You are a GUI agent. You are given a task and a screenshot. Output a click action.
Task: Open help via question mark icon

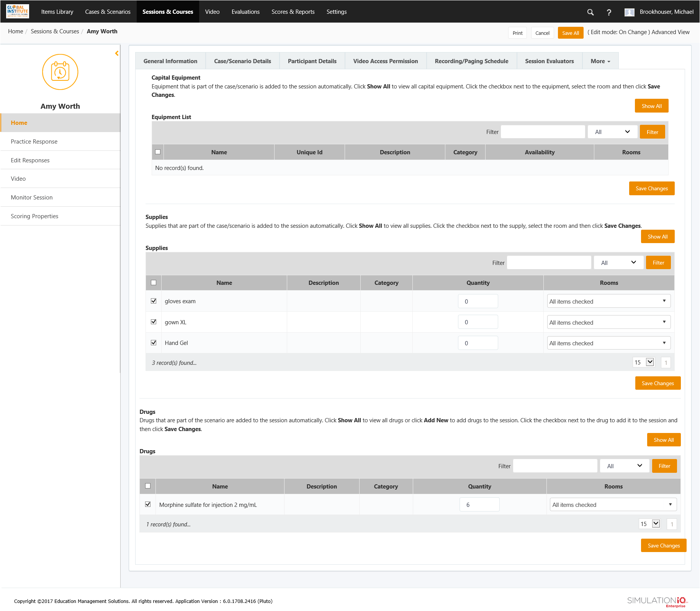608,12
